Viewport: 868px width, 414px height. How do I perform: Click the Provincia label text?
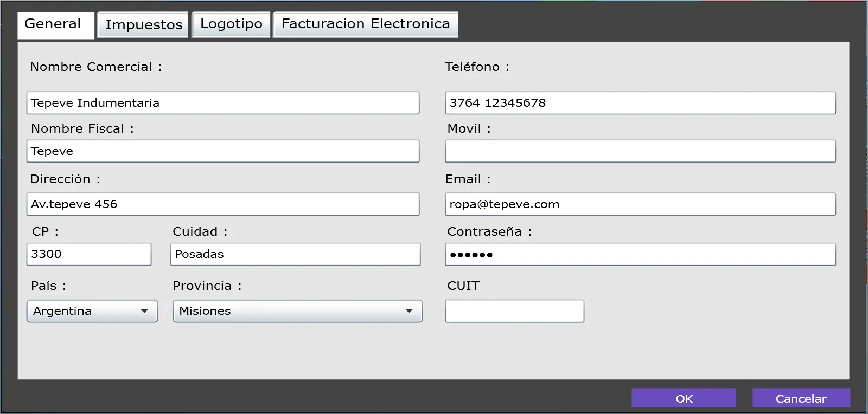point(207,286)
